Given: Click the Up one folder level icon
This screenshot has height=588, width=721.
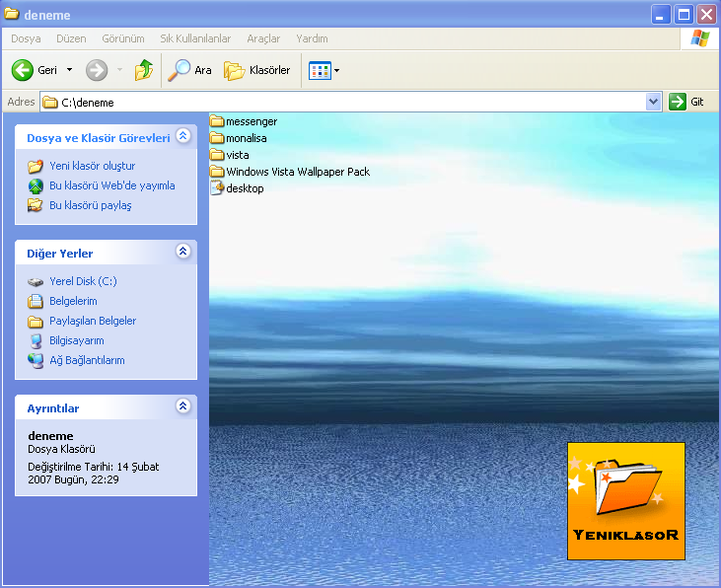Looking at the screenshot, I should [x=144, y=70].
